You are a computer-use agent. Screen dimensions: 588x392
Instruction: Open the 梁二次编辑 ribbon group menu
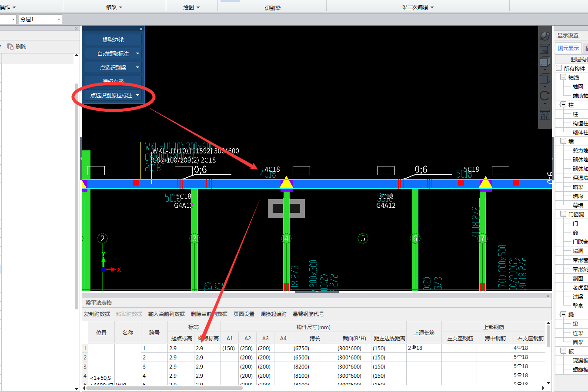pyautogui.click(x=418, y=7)
